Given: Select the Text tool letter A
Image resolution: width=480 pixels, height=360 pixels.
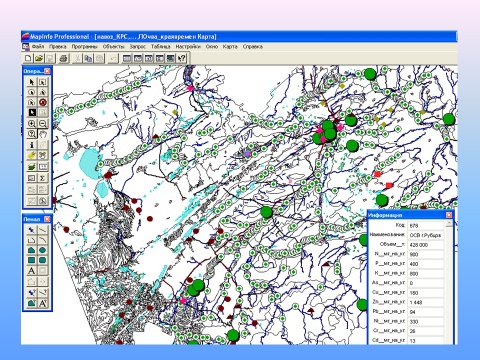Looking at the screenshot, I should pyautogui.click(x=32, y=270).
